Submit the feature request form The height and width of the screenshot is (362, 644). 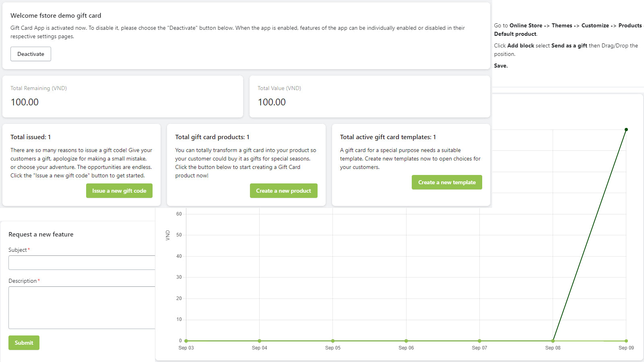click(x=24, y=343)
